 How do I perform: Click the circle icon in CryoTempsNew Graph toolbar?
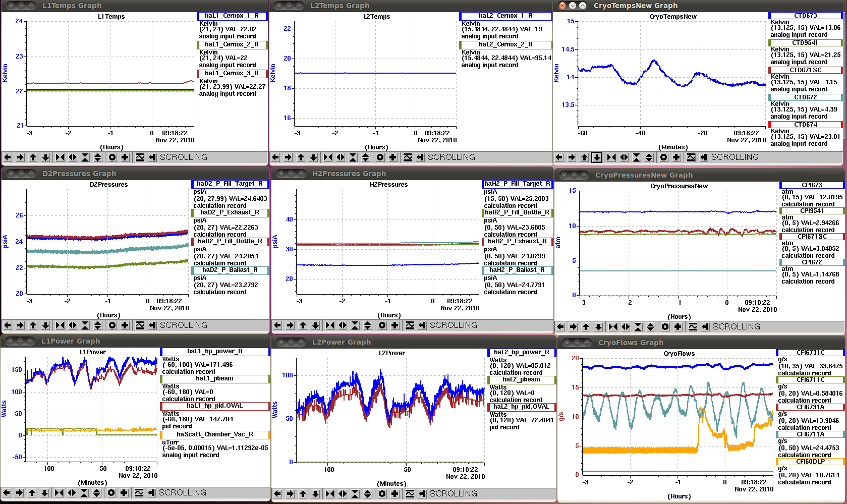[664, 157]
